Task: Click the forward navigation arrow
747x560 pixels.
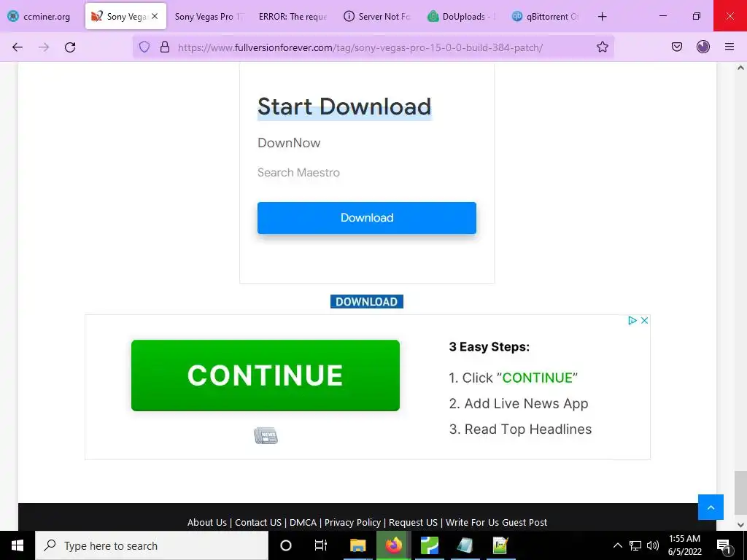Action: click(x=44, y=47)
